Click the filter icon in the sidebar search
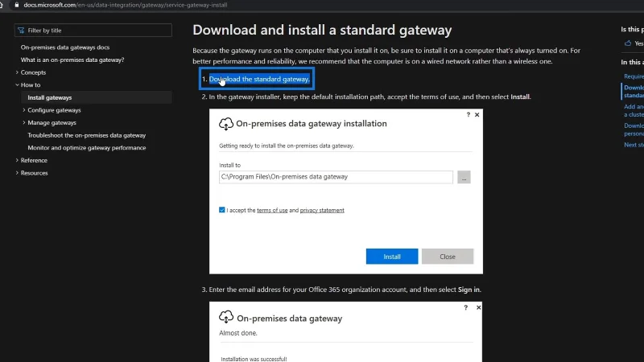The width and height of the screenshot is (644, 362). 21,31
